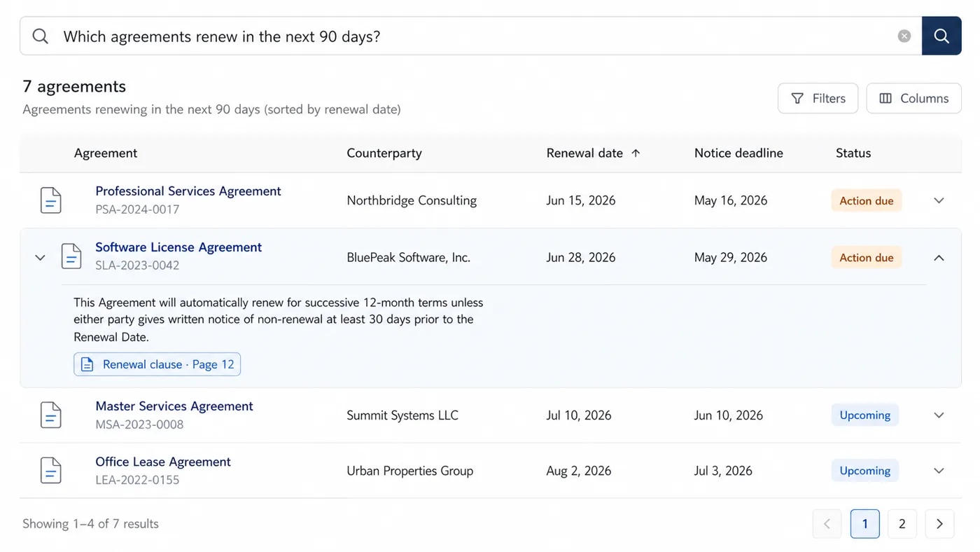Click the Jul 10, 2026 renewal date
The height and width of the screenshot is (552, 980).
(x=579, y=415)
